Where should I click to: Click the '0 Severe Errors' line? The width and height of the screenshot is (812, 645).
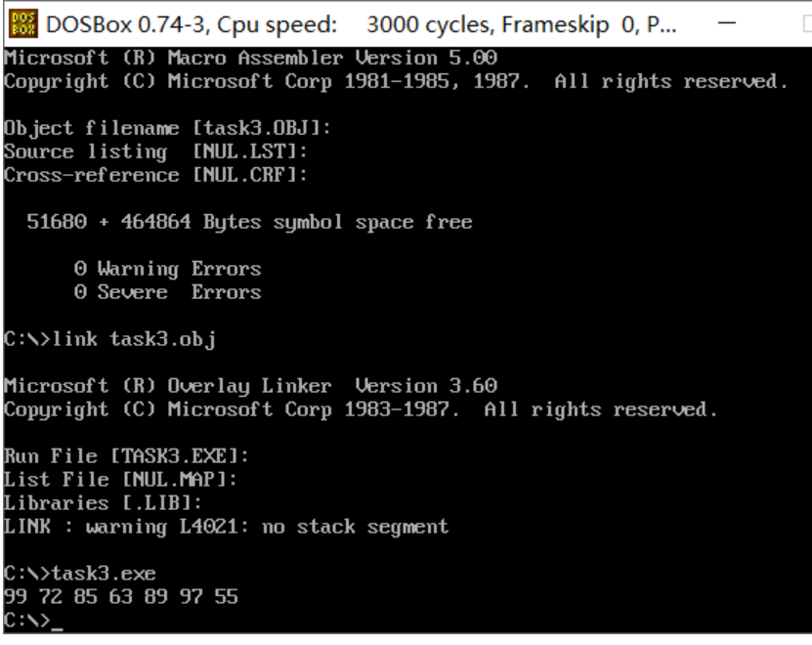[168, 291]
